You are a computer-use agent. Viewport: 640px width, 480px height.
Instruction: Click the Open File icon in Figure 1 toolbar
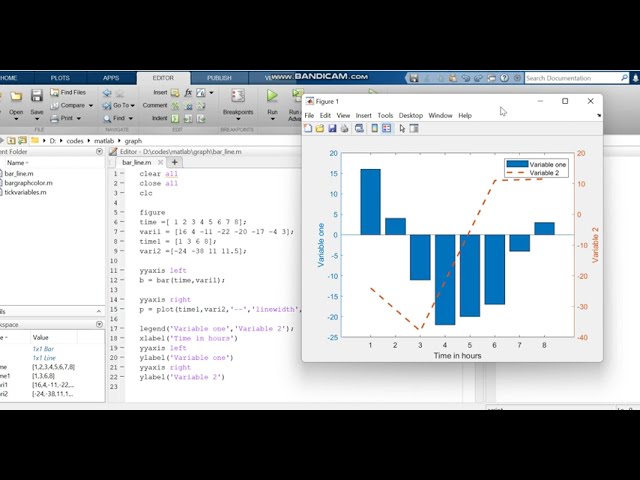320,129
